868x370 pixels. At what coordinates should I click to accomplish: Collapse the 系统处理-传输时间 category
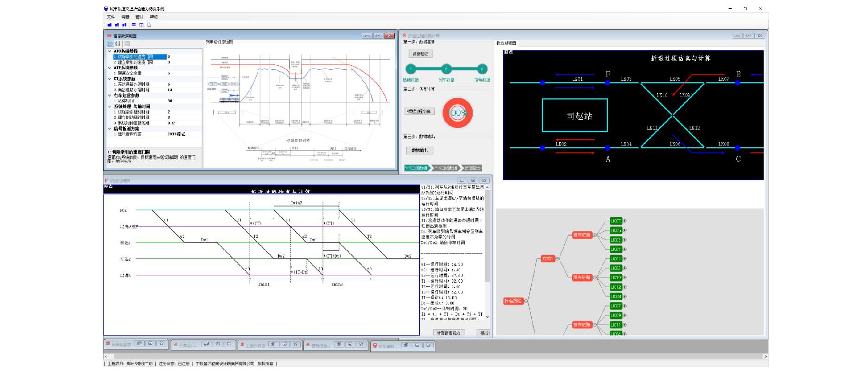[110, 106]
